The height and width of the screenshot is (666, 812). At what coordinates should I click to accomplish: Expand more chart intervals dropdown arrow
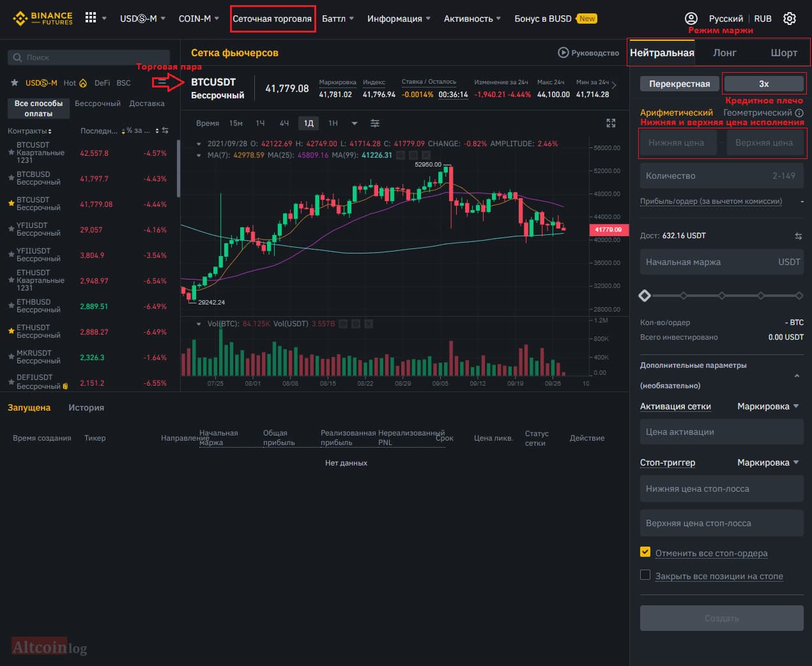(355, 123)
